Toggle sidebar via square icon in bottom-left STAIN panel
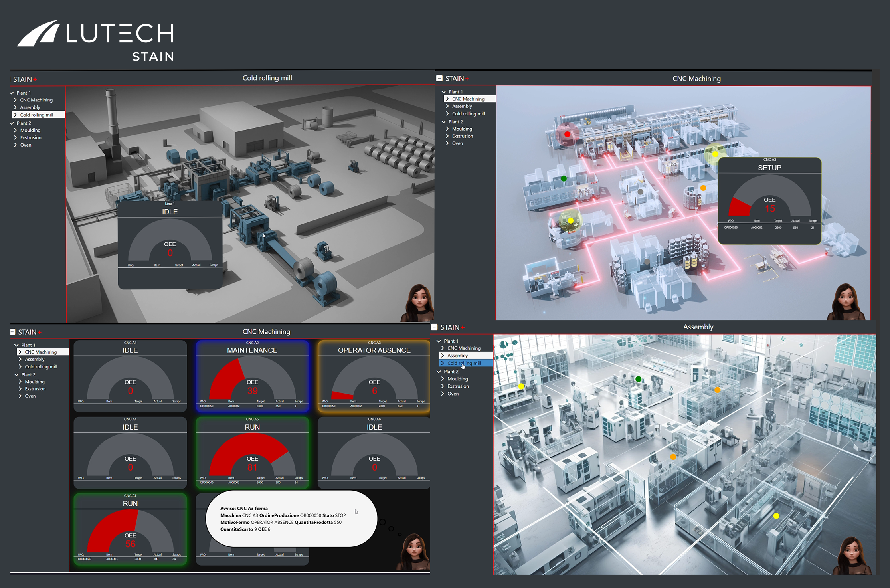 click(13, 332)
